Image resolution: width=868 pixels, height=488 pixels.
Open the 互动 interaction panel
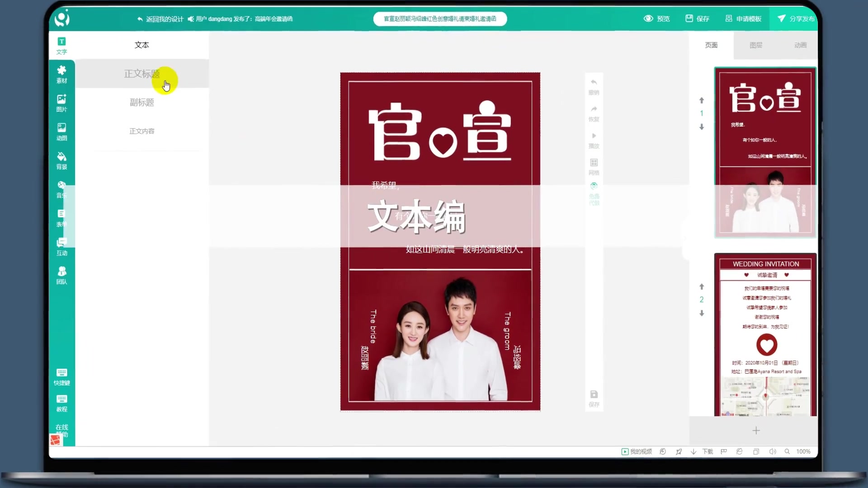pyautogui.click(x=61, y=247)
